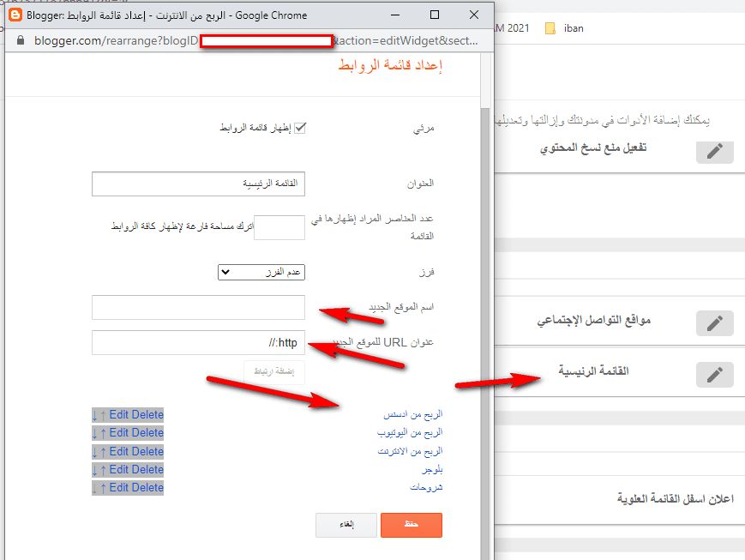Open the فرز sort dropdown

click(261, 272)
